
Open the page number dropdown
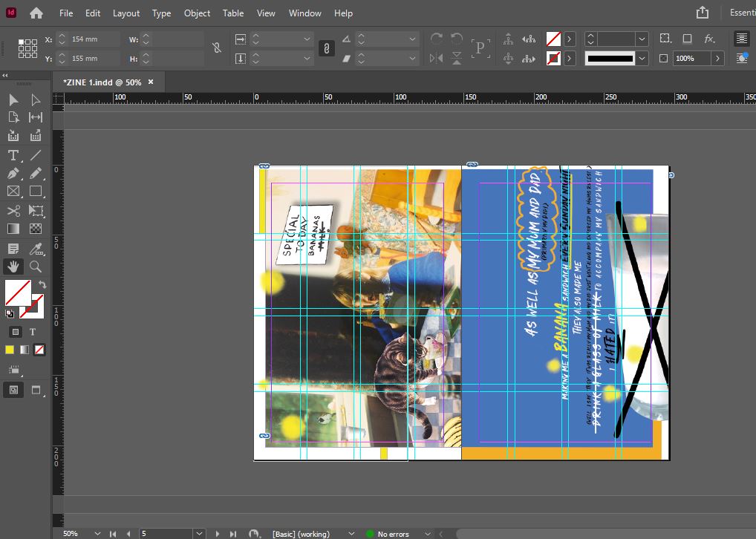click(x=198, y=533)
